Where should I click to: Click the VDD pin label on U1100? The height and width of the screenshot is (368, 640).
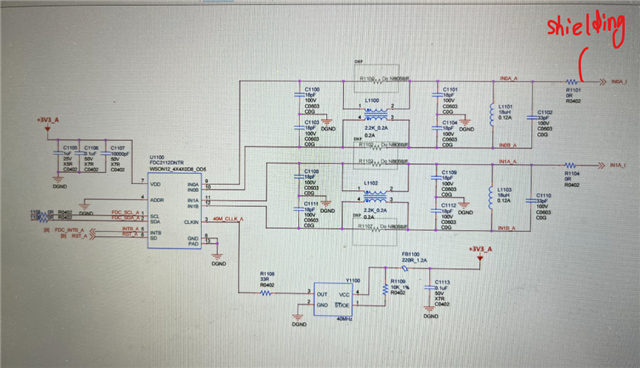tap(155, 184)
